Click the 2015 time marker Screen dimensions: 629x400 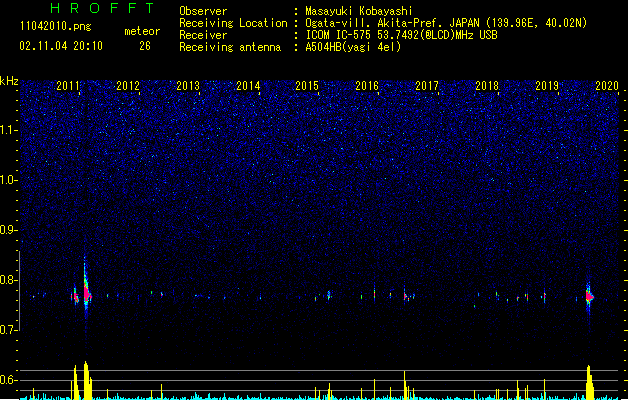(307, 85)
